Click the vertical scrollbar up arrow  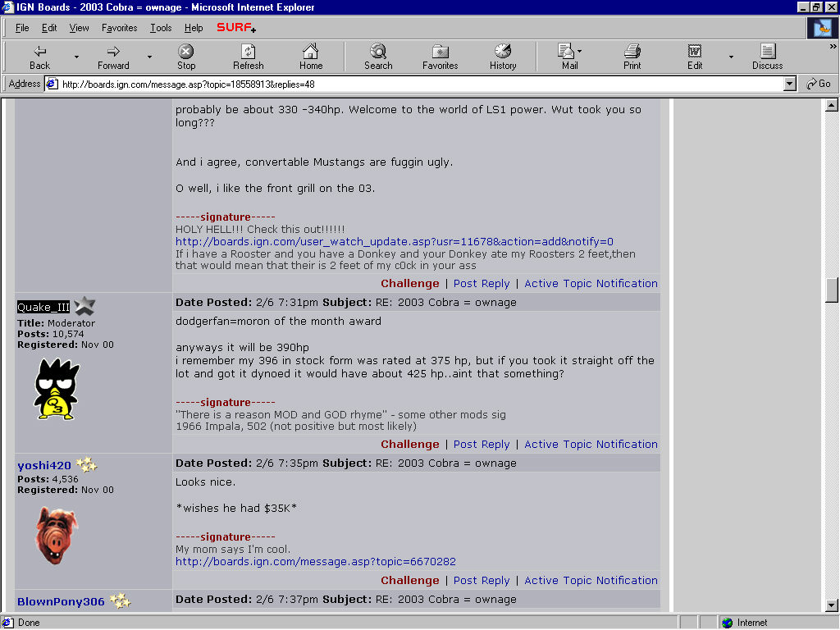832,106
